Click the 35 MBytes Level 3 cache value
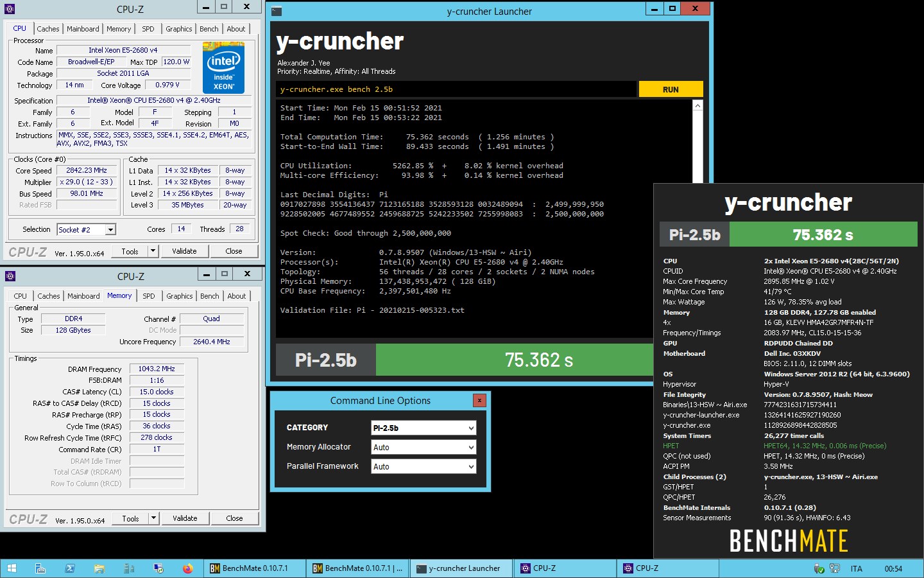The image size is (924, 578). tap(187, 205)
